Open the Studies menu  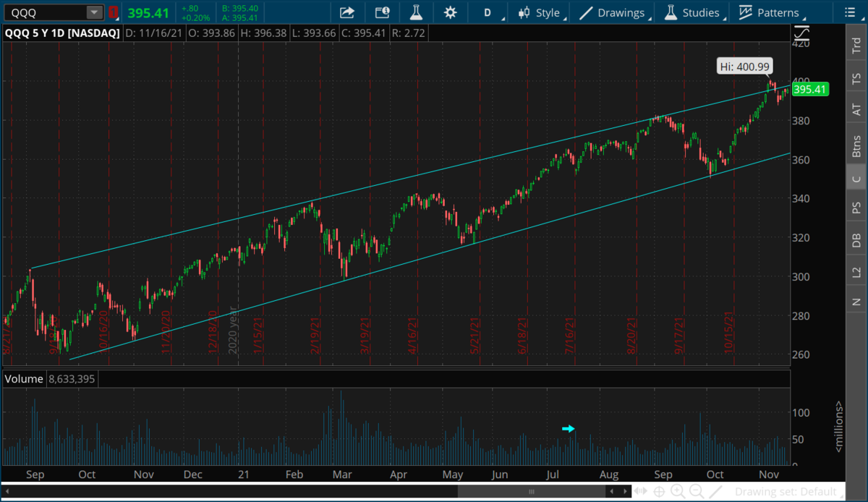coord(696,12)
